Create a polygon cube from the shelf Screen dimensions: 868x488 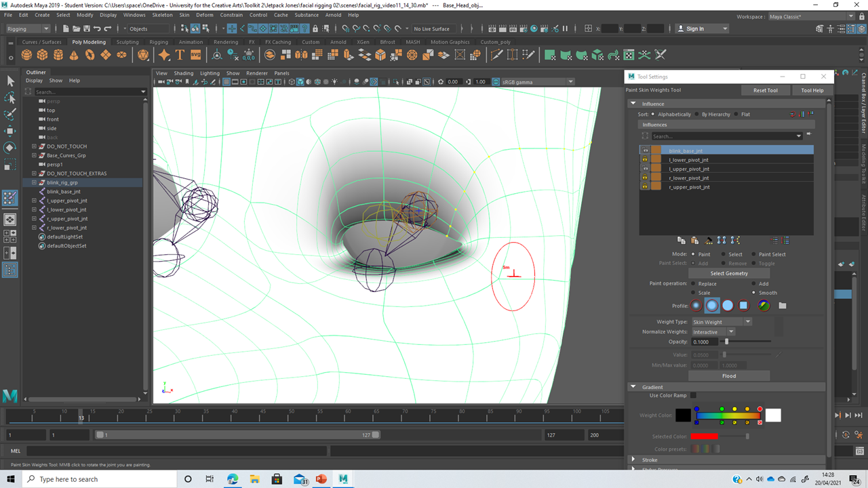pyautogui.click(x=42, y=55)
